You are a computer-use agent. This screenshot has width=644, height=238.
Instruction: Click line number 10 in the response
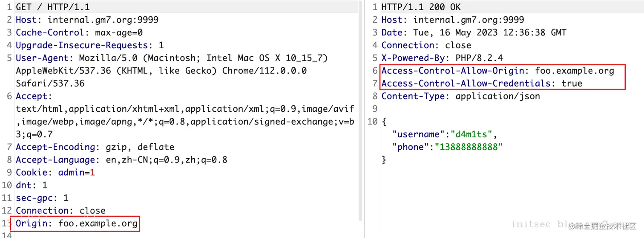point(372,122)
